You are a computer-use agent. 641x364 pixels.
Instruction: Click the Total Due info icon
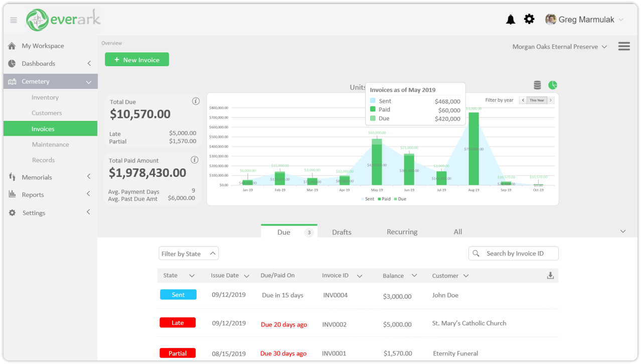(196, 101)
